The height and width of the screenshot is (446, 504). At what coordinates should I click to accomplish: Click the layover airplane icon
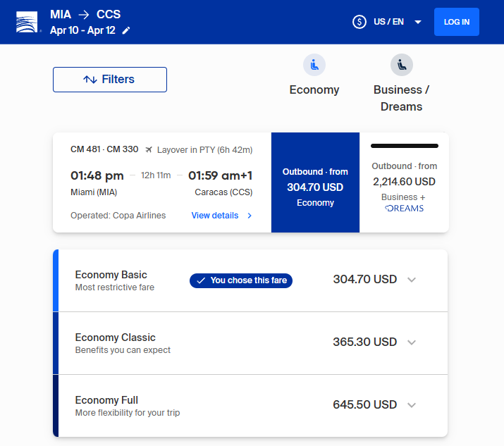click(149, 150)
